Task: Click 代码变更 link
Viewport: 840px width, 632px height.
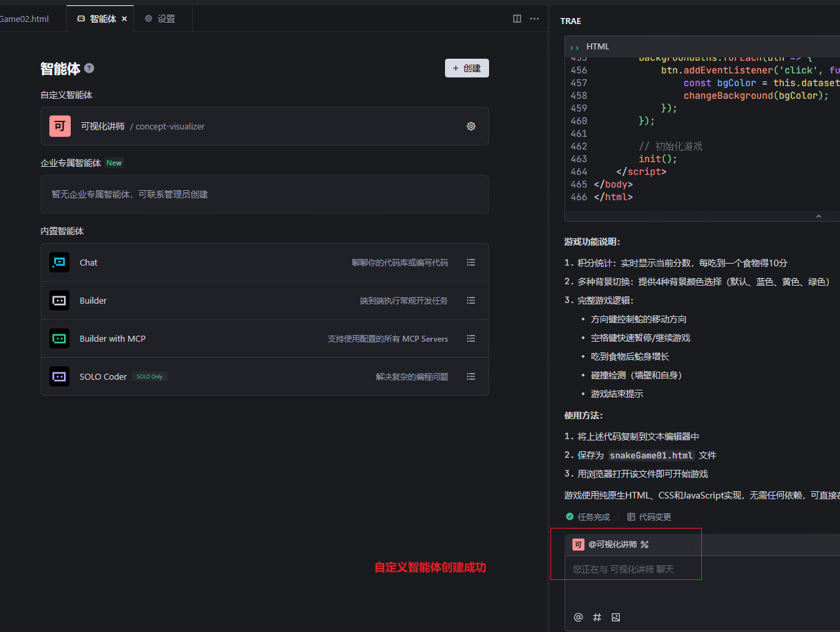Action: [x=649, y=517]
